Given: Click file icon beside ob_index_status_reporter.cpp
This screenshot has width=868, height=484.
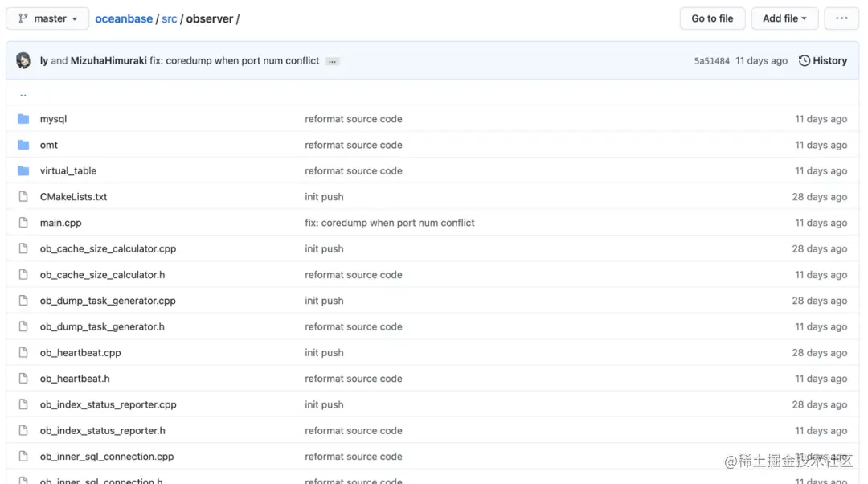Looking at the screenshot, I should (x=23, y=405).
